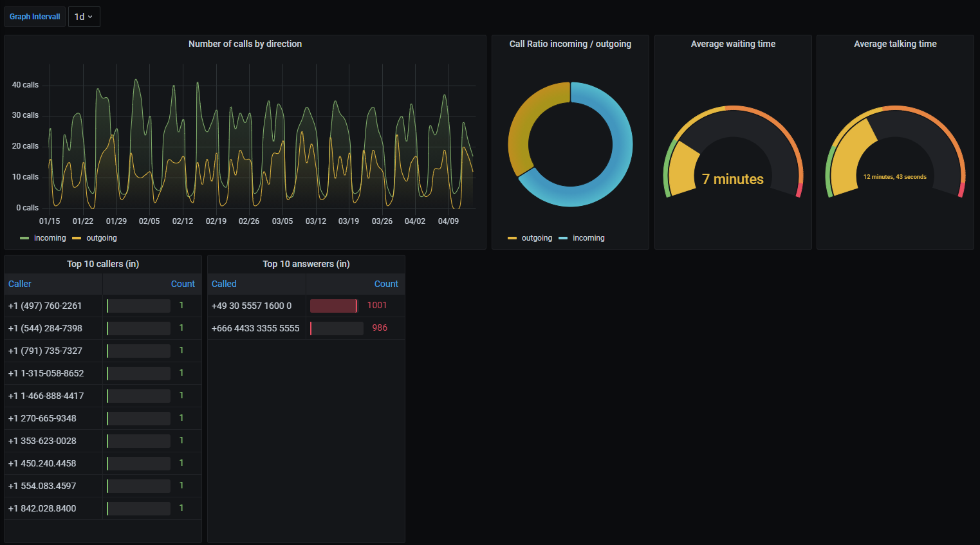The width and height of the screenshot is (980, 545).
Task: Click the 01/15 x-axis date label
Action: point(50,221)
